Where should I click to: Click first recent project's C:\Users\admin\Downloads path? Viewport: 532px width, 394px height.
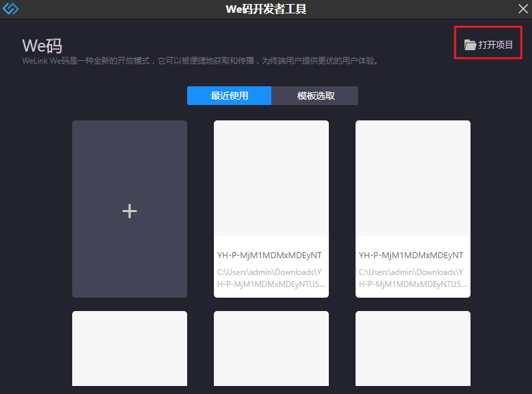pyautogui.click(x=271, y=278)
